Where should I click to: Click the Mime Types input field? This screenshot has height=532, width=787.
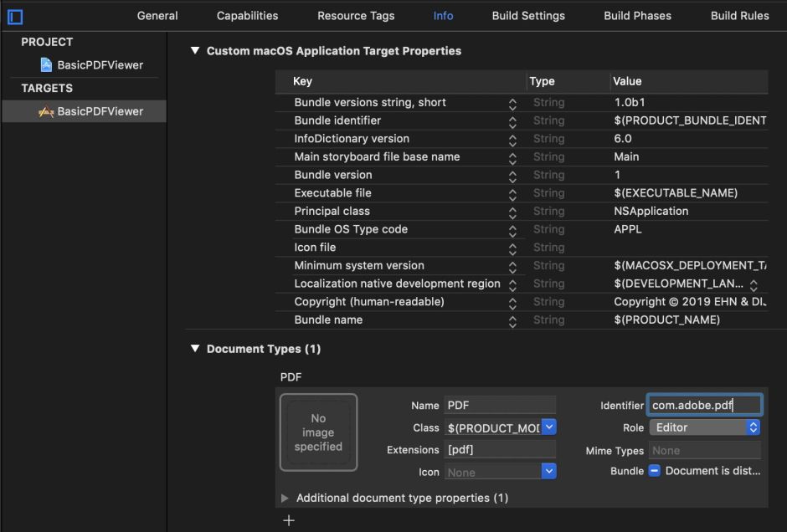coord(704,450)
